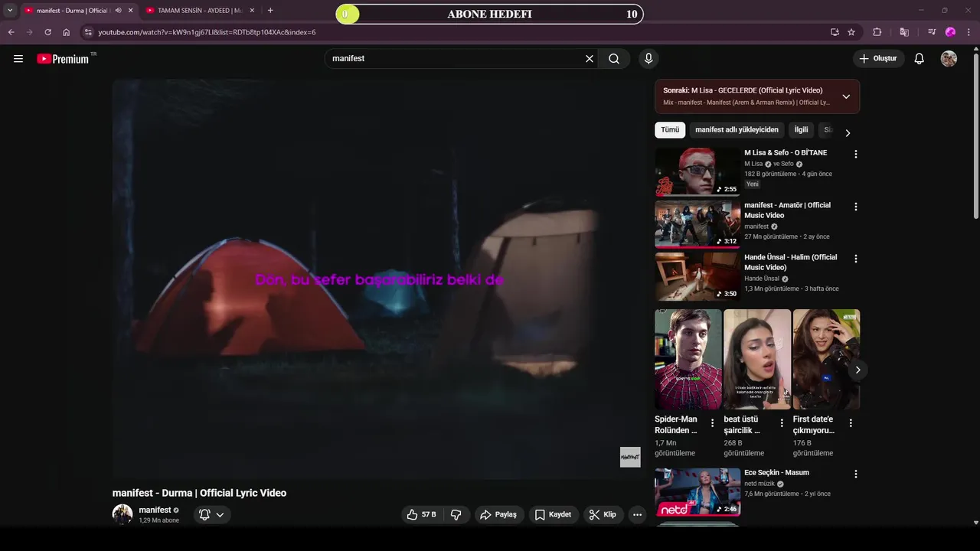
Task: Start voice search with microphone icon
Action: (x=648, y=58)
